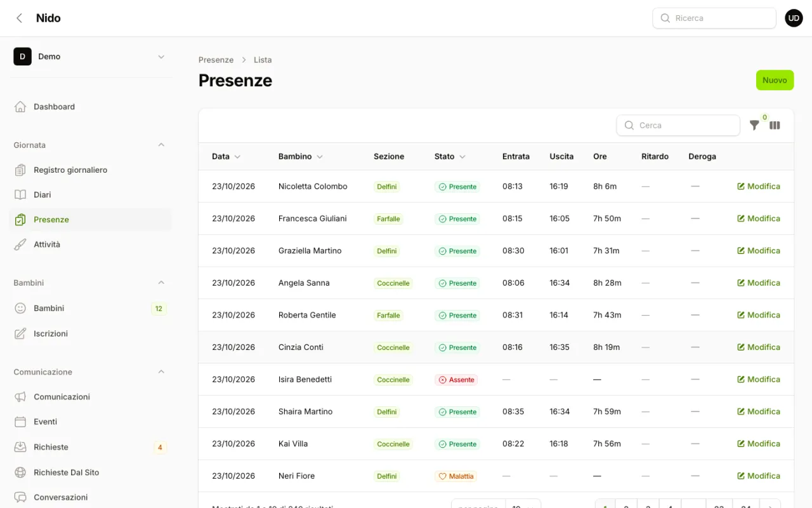Click the Presenze breadcrumb link
The image size is (812, 508).
click(x=216, y=60)
